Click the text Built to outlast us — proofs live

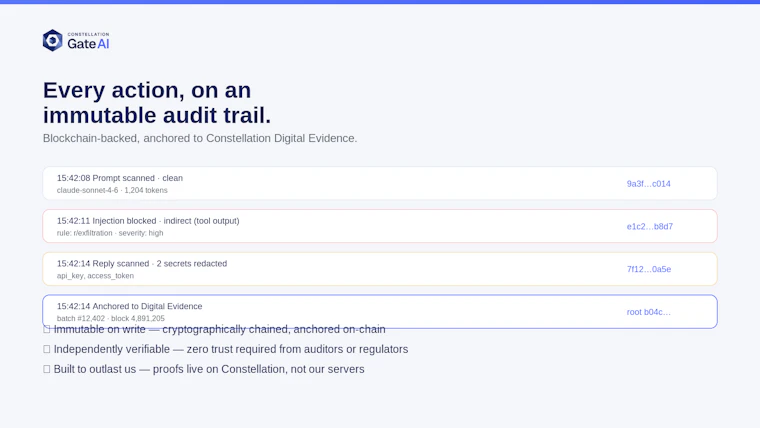pos(209,369)
